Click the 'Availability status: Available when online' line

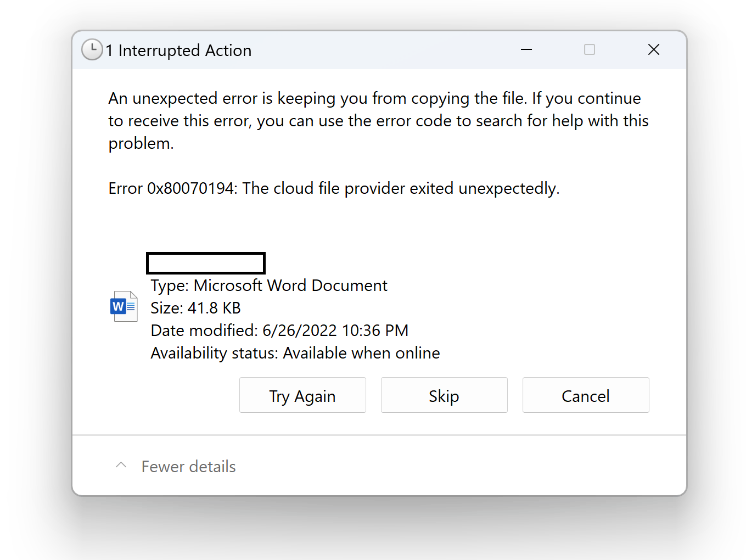295,353
